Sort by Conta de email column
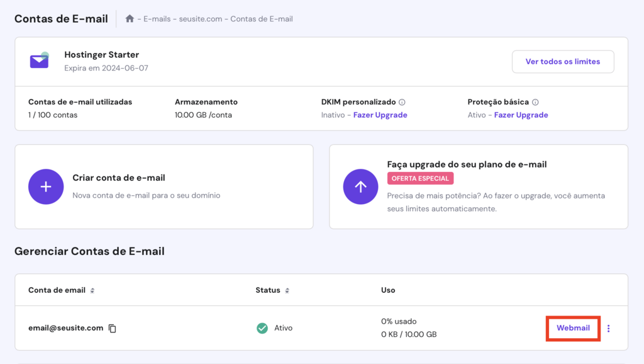 [x=92, y=290]
